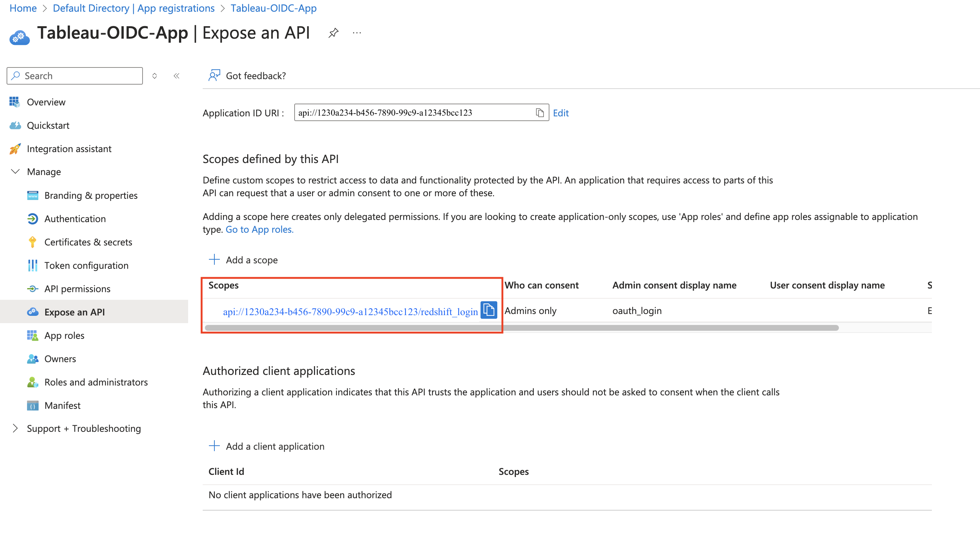The height and width of the screenshot is (558, 980).
Task: Click the scopes table horizontal scrollbar
Action: coord(521,328)
